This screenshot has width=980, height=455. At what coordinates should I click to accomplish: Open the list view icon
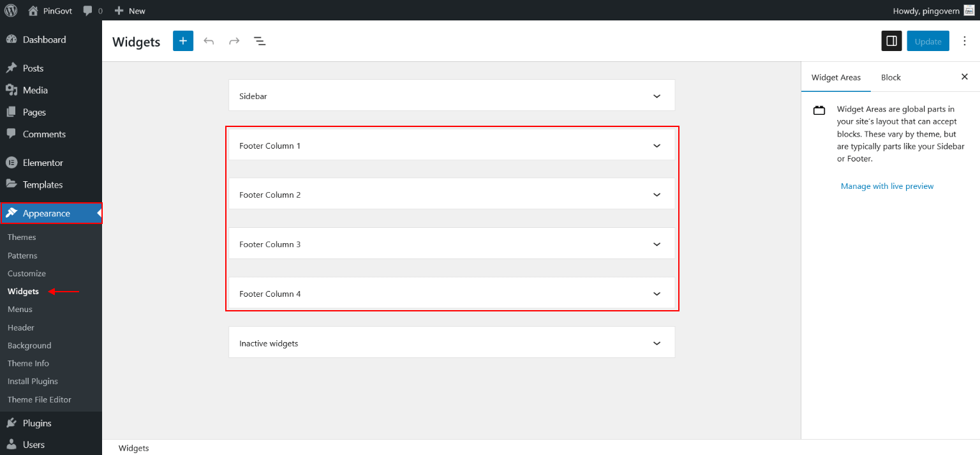coord(260,41)
